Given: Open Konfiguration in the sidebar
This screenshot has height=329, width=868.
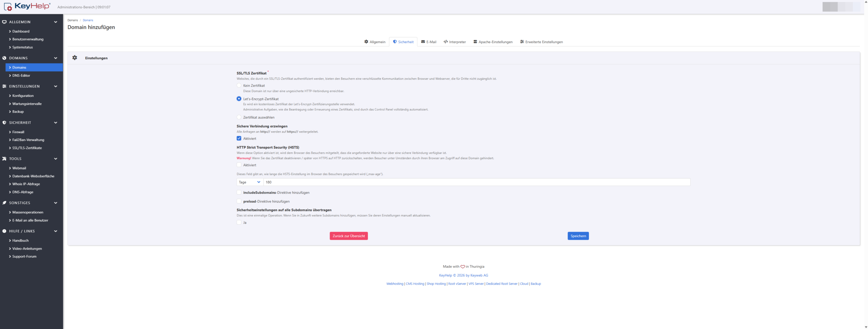Looking at the screenshot, I should point(23,96).
